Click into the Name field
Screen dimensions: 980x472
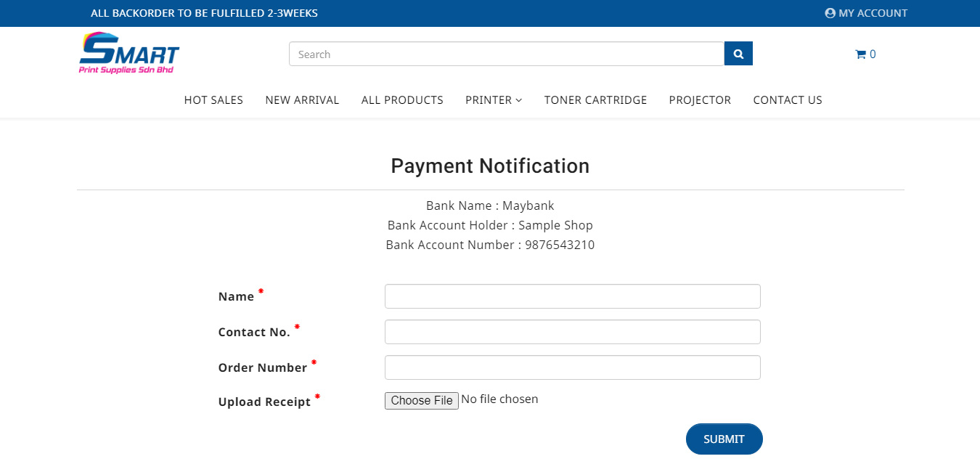573,296
